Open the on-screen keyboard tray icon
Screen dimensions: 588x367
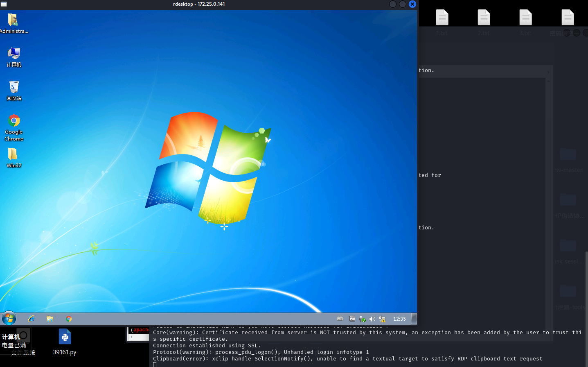point(340,319)
